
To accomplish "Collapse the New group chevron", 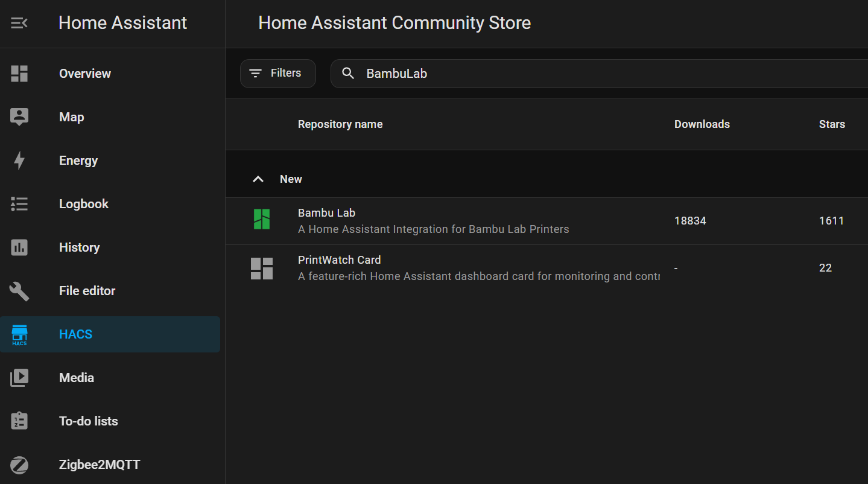I will click(x=258, y=179).
